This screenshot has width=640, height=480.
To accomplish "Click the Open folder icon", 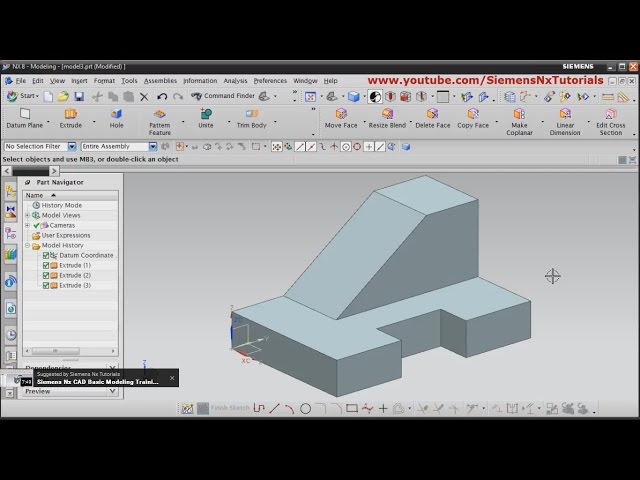I will click(63, 96).
